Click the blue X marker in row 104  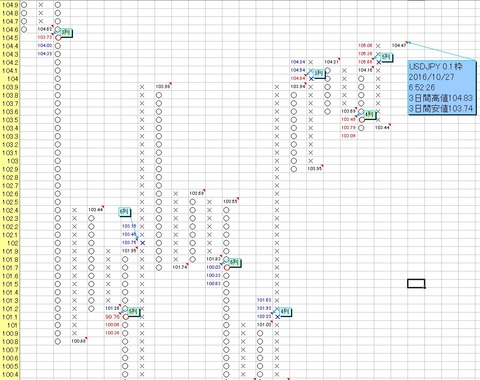pos(311,79)
